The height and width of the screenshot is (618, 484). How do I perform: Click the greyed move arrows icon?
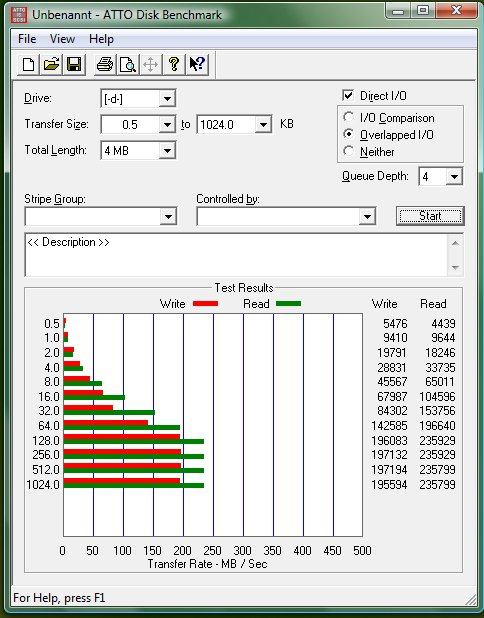click(151, 64)
